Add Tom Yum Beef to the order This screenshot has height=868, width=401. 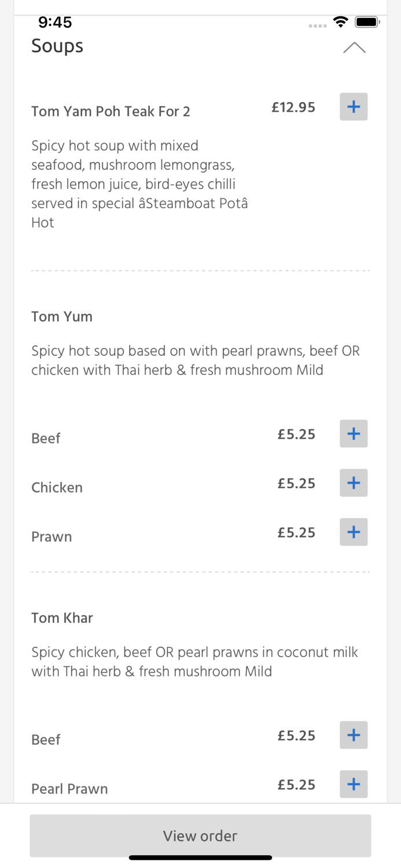click(354, 433)
